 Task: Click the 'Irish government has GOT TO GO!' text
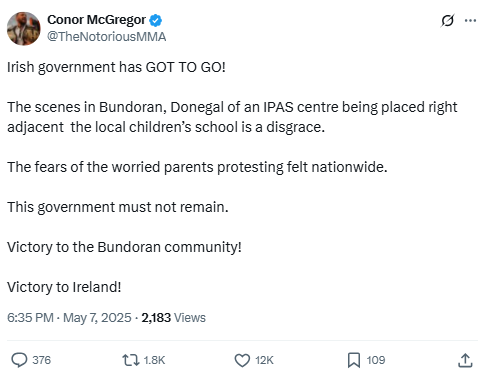click(x=116, y=68)
